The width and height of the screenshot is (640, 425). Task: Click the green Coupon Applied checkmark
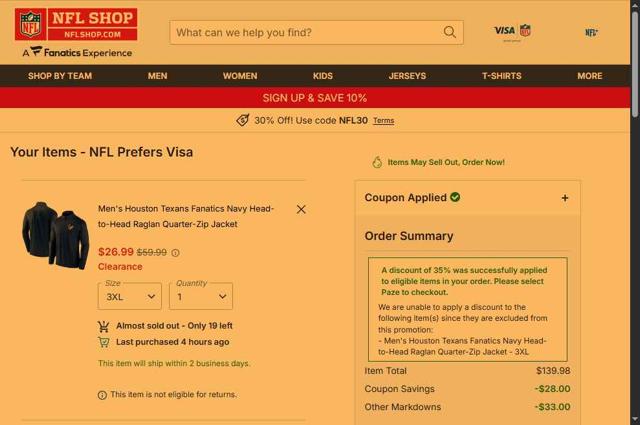455,197
